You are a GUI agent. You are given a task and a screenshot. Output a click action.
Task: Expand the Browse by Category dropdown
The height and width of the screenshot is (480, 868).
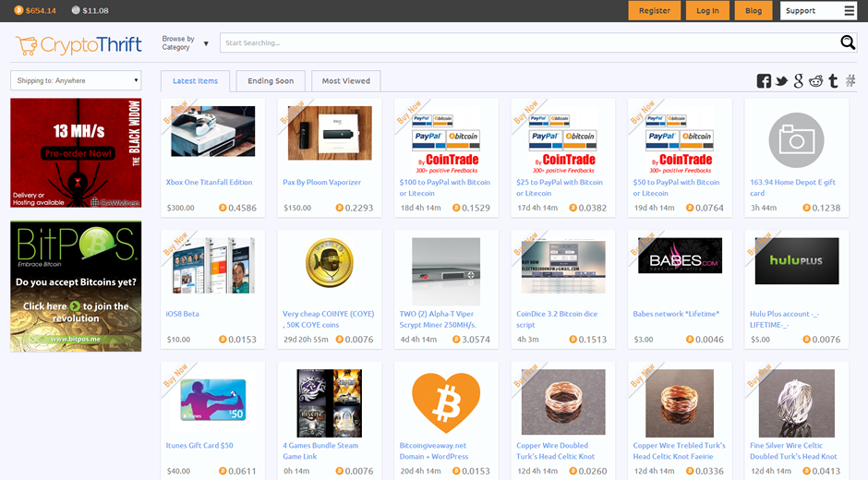point(185,43)
